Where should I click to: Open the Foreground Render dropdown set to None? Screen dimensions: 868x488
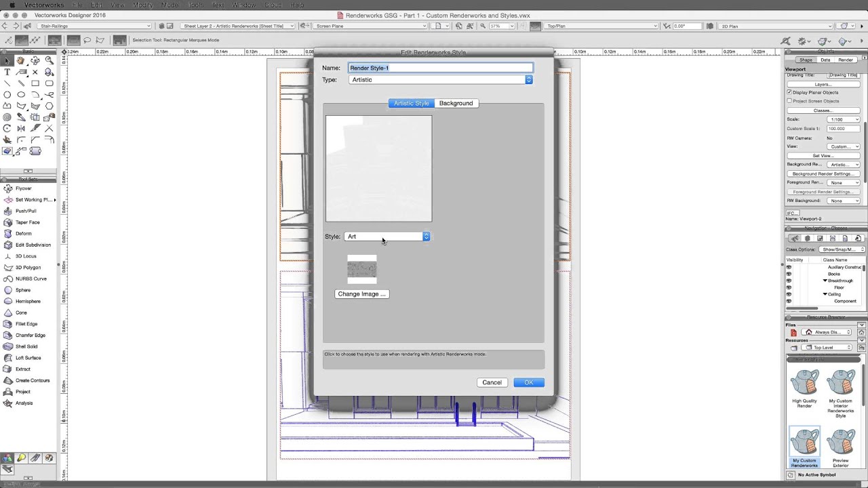pyautogui.click(x=844, y=182)
